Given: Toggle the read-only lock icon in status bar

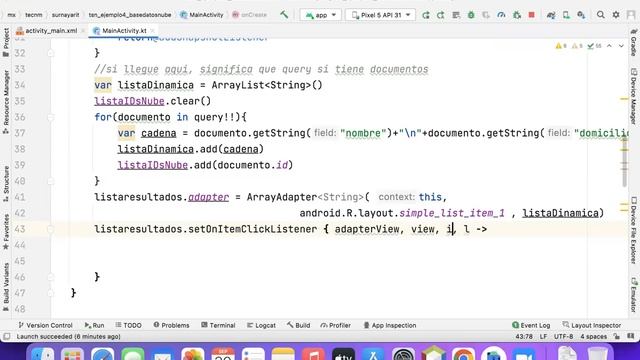Looking at the screenshot, I should click(617, 337).
